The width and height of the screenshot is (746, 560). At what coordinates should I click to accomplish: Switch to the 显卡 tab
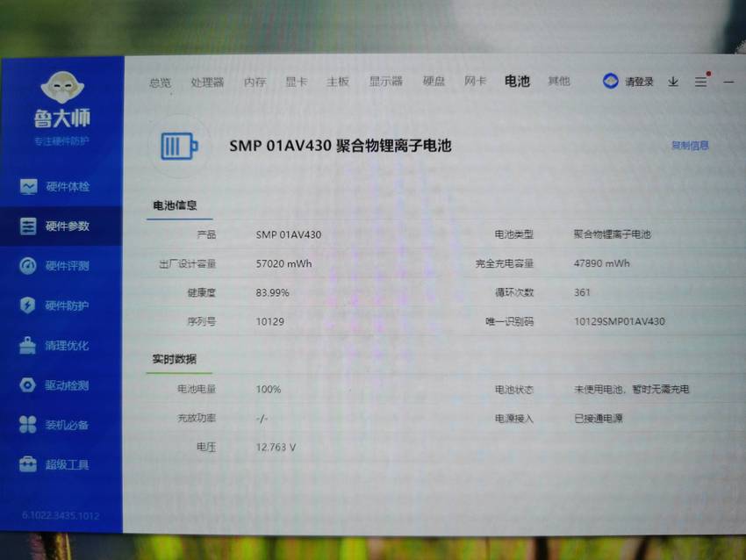click(x=296, y=82)
